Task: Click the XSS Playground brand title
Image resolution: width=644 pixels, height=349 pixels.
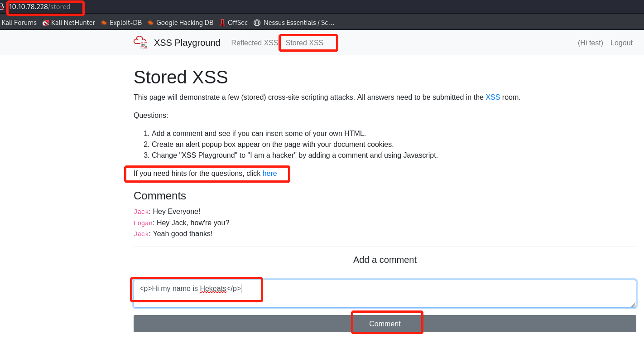Action: point(187,43)
